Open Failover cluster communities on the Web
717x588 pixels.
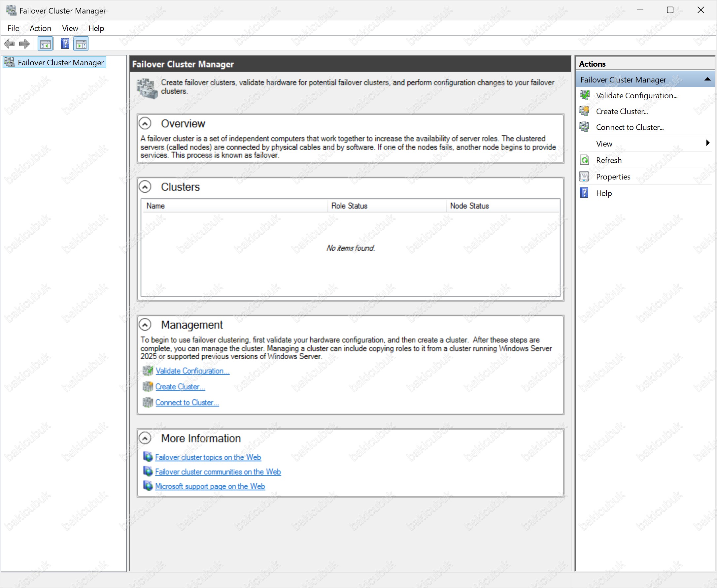coord(218,472)
